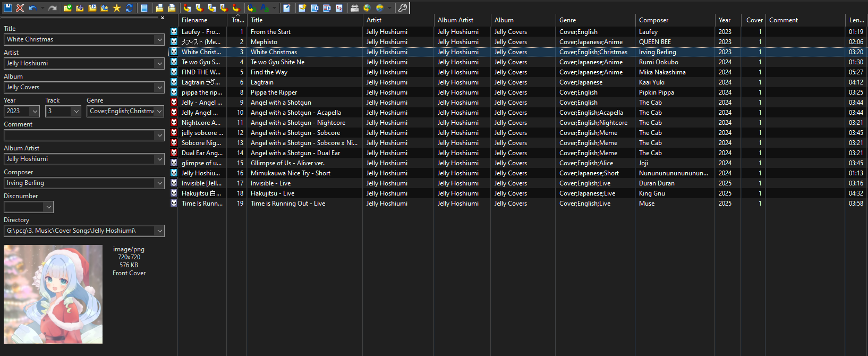
Task: Click the Save tag floppy disk icon
Action: pyautogui.click(x=8, y=8)
